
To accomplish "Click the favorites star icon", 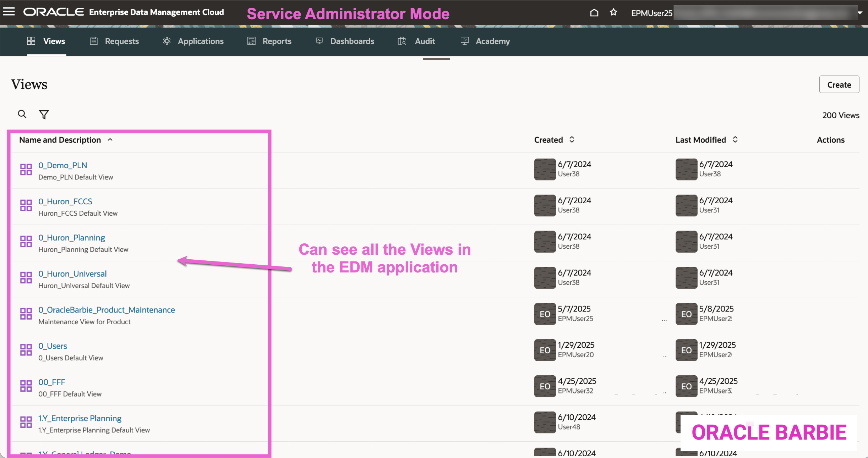I will pyautogui.click(x=613, y=12).
